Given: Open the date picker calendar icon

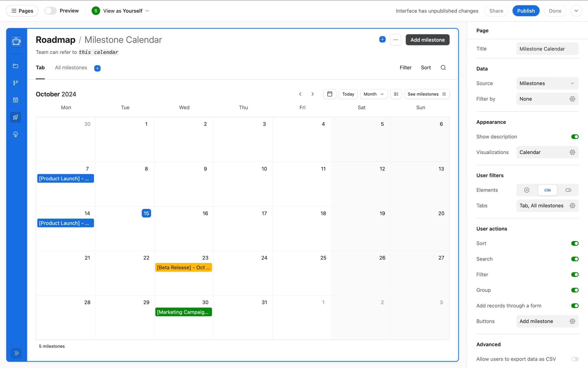Looking at the screenshot, I should (x=330, y=94).
